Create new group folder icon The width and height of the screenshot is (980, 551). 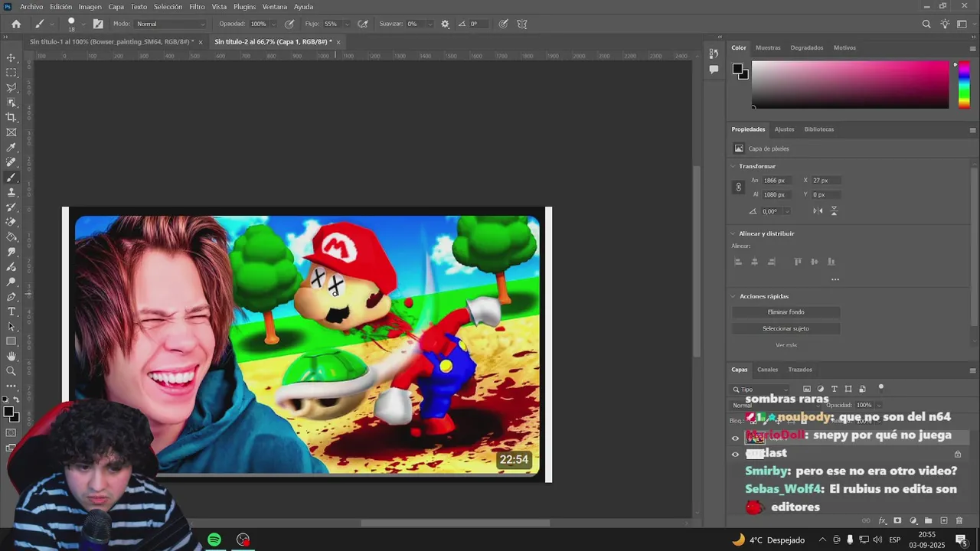pyautogui.click(x=929, y=520)
